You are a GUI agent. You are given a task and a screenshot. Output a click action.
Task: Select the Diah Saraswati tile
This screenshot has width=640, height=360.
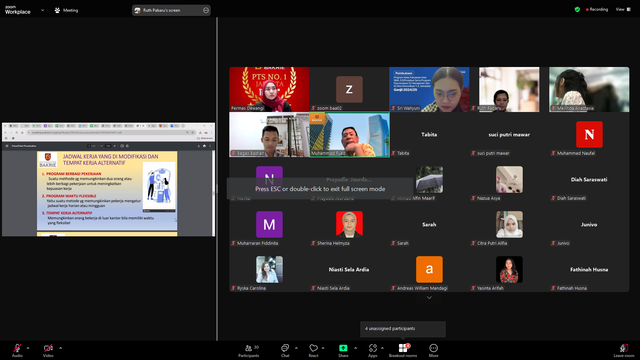[589, 179]
